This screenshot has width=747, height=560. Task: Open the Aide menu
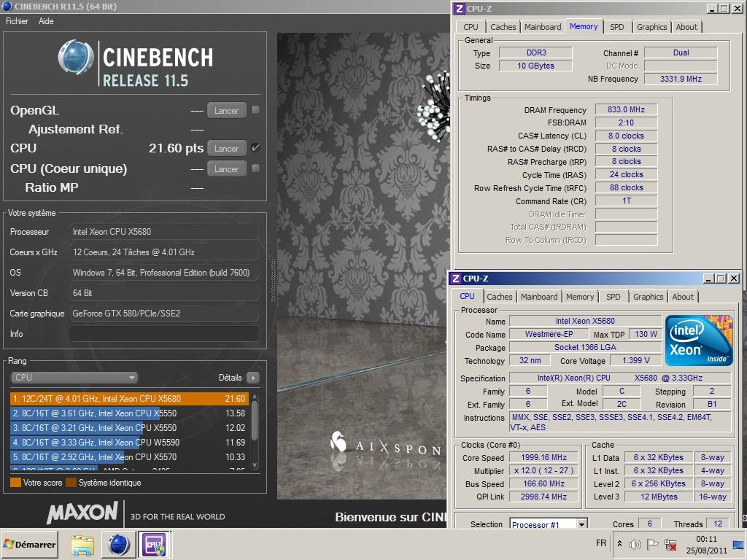point(46,21)
